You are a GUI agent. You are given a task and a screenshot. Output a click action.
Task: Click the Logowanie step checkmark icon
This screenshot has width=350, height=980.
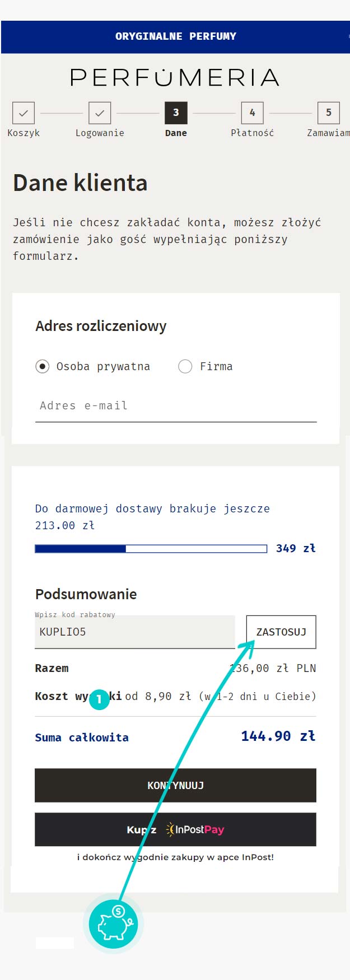coord(100,113)
